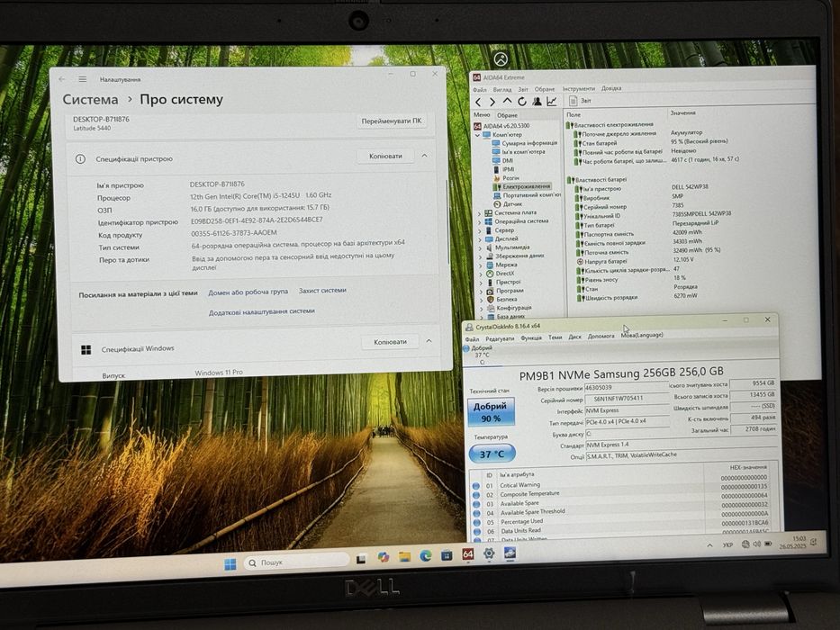Viewport: 840px width, 630px height.
Task: Expand the Мультимедіа tree node
Action: [x=480, y=248]
